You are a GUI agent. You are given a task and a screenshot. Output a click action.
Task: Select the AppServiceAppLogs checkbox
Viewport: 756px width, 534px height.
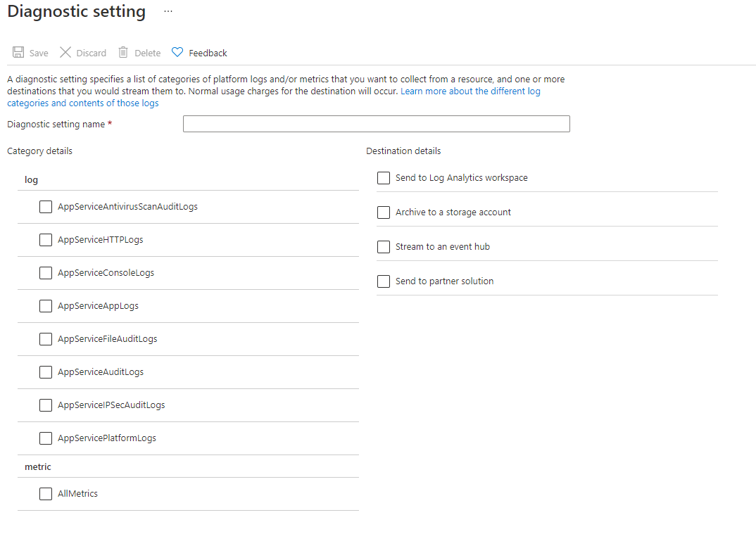point(46,306)
